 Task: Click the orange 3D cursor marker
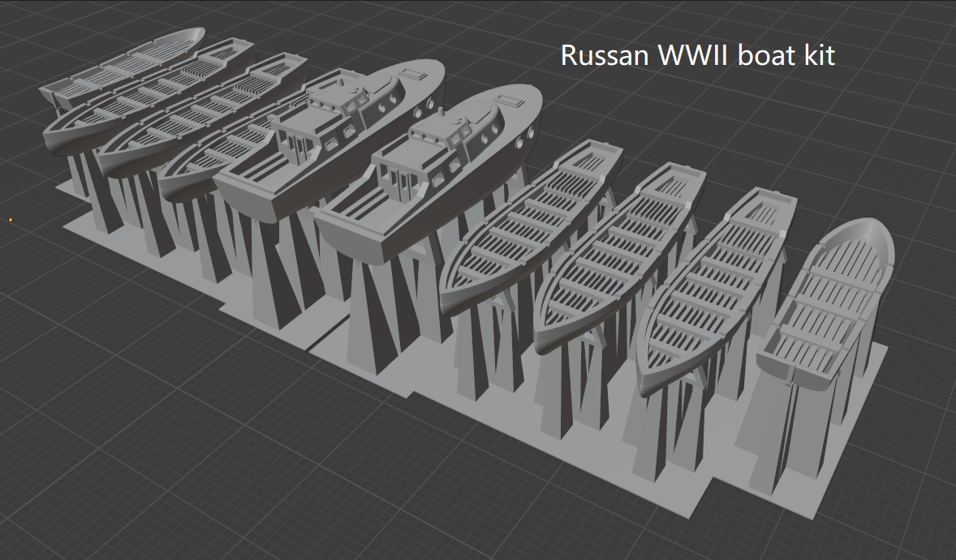tap(10, 219)
